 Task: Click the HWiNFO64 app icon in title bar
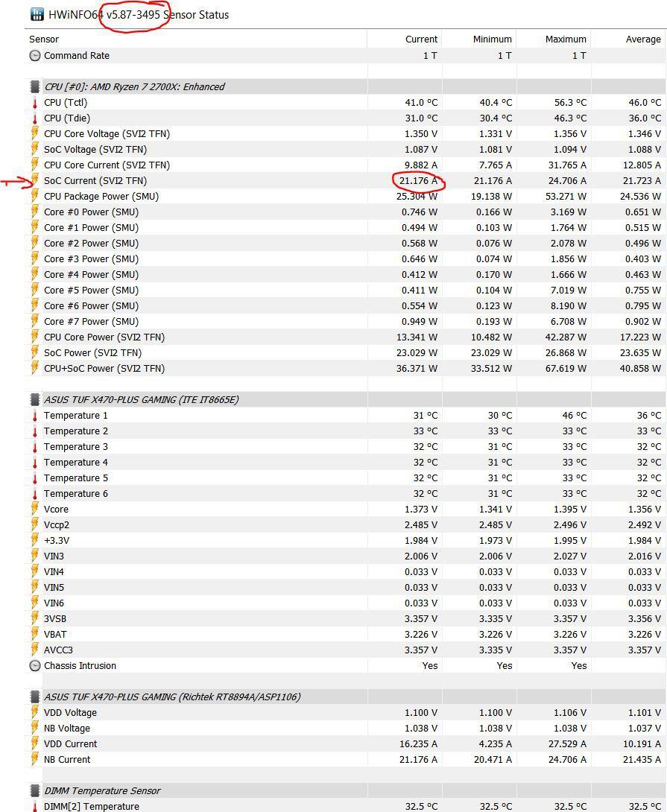pos(37,14)
